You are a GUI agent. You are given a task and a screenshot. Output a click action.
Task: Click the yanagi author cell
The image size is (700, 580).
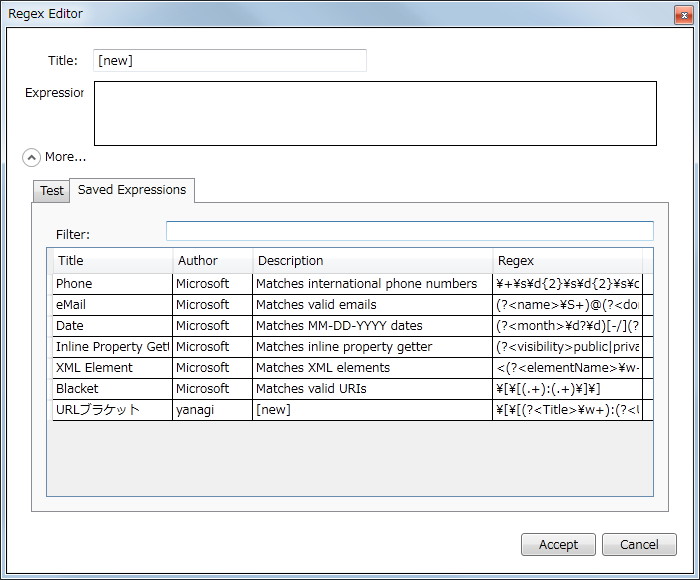tap(212, 410)
